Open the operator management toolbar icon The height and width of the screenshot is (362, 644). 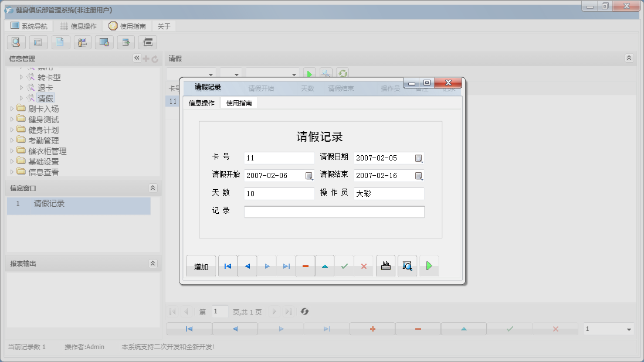tap(82, 42)
